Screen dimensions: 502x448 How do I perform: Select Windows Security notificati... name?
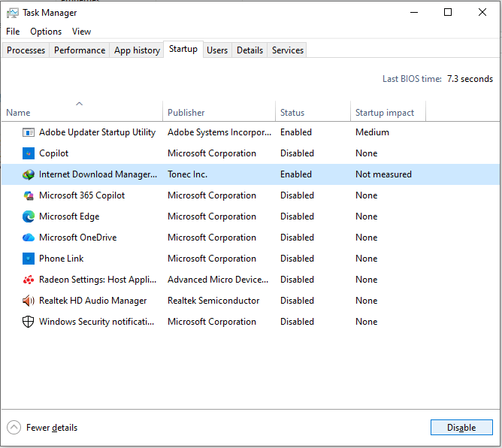pos(96,322)
